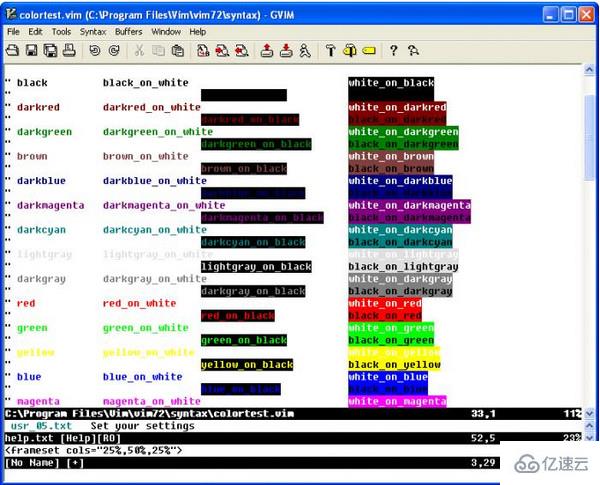Click the 'red_on_white' text
The width and height of the screenshot is (600, 485).
tap(140, 303)
